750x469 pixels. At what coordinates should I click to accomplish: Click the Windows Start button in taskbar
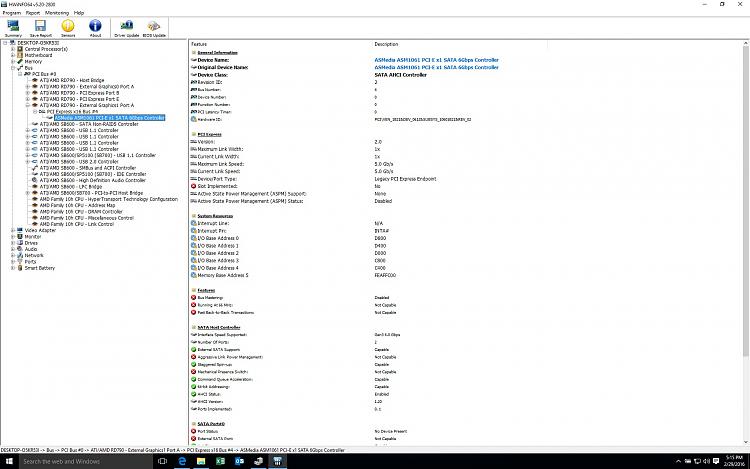coord(7,462)
